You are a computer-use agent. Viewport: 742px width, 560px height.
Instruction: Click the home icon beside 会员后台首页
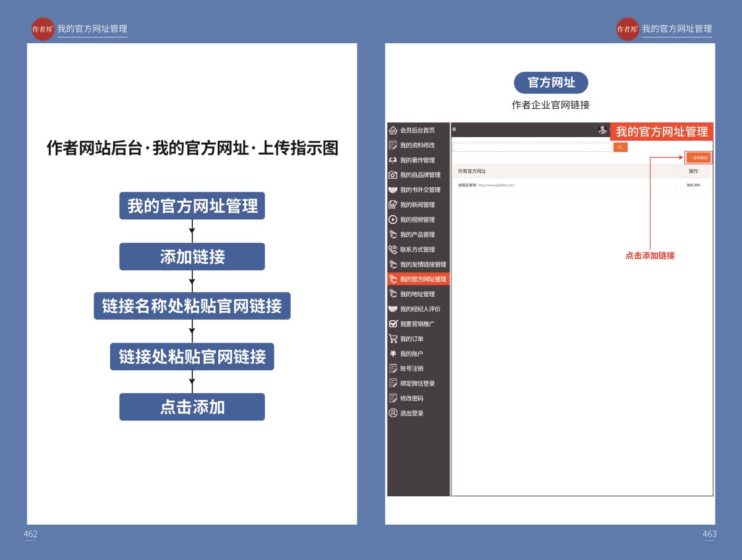(393, 130)
